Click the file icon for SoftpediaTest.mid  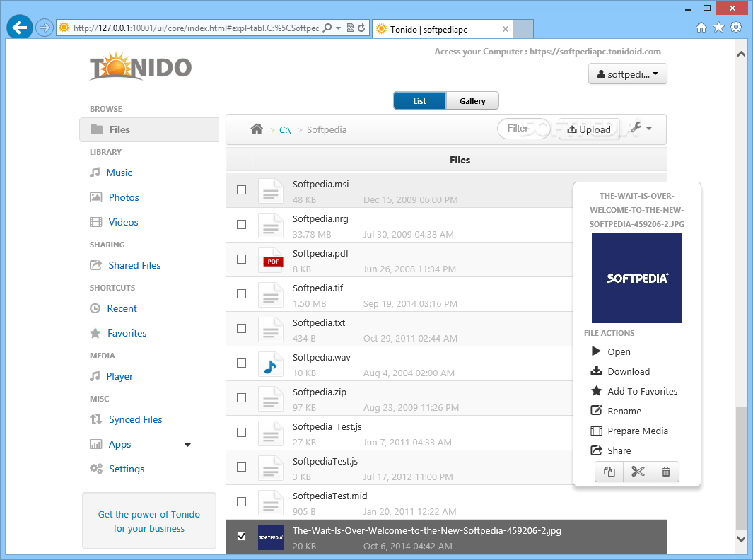point(271,502)
